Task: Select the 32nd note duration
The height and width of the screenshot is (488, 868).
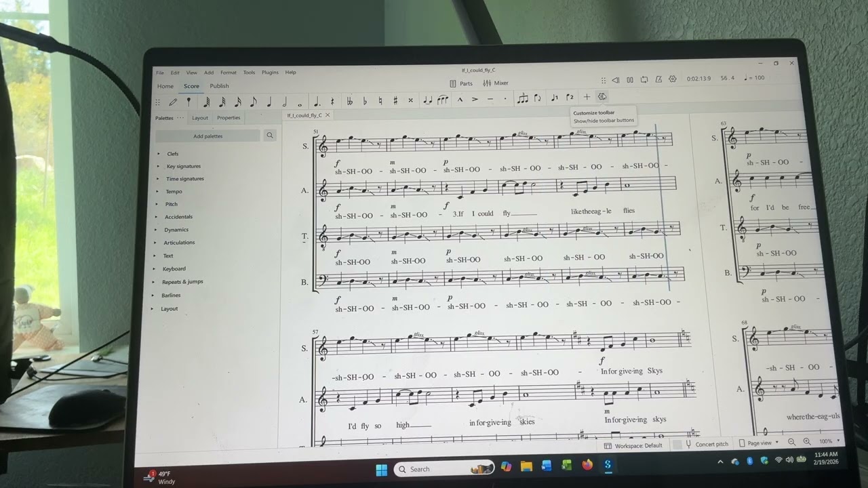Action: click(222, 102)
